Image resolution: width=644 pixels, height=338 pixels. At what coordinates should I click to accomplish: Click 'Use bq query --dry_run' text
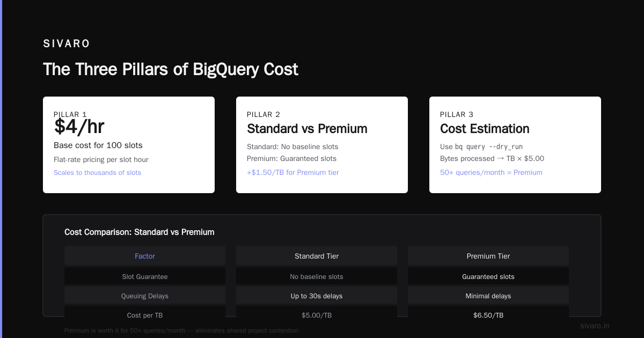[x=481, y=146]
